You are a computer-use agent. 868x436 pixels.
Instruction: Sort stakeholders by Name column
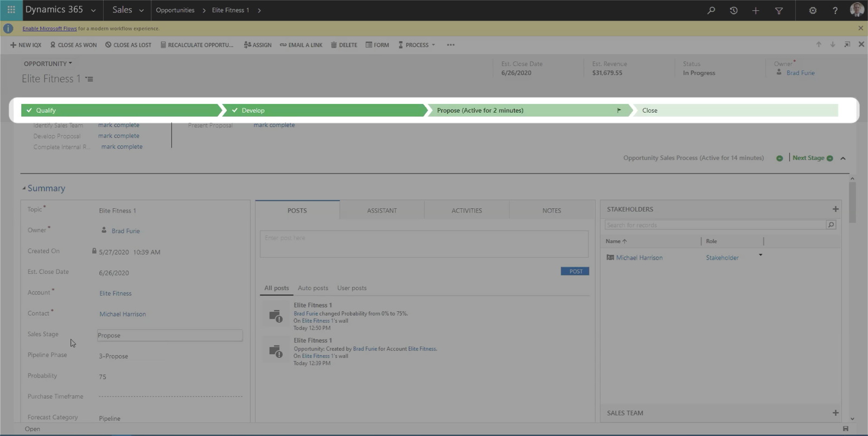coord(616,241)
